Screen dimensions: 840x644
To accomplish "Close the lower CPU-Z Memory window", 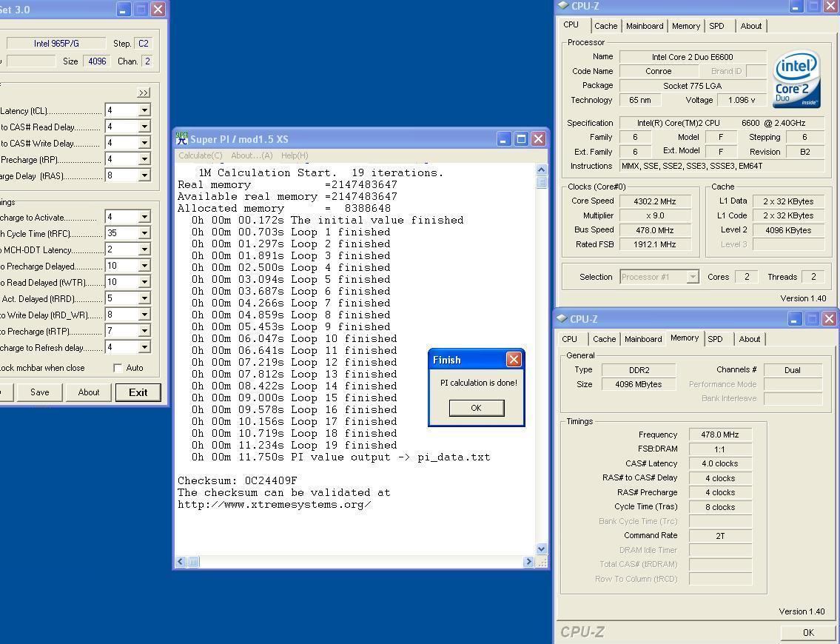I will (x=830, y=319).
